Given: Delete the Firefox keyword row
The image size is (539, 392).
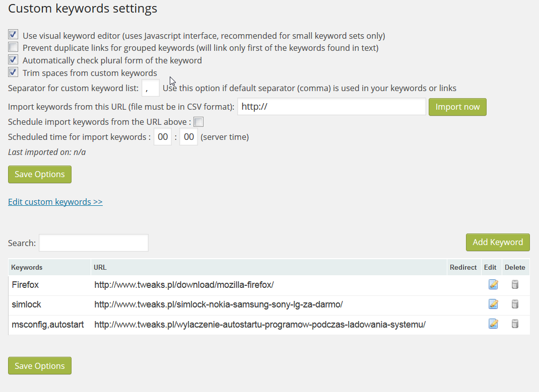Looking at the screenshot, I should pyautogui.click(x=515, y=284).
